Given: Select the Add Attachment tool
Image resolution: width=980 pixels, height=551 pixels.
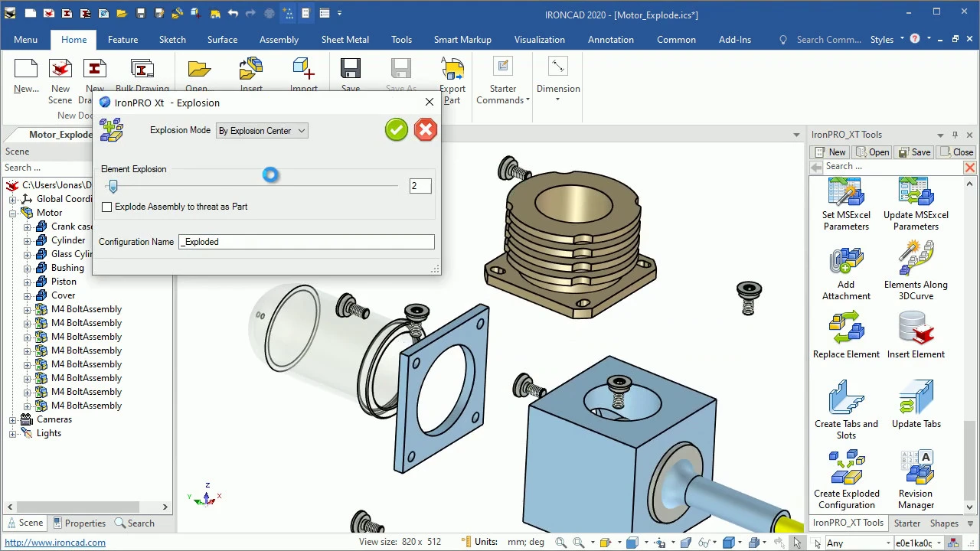Looking at the screenshot, I should tap(846, 274).
